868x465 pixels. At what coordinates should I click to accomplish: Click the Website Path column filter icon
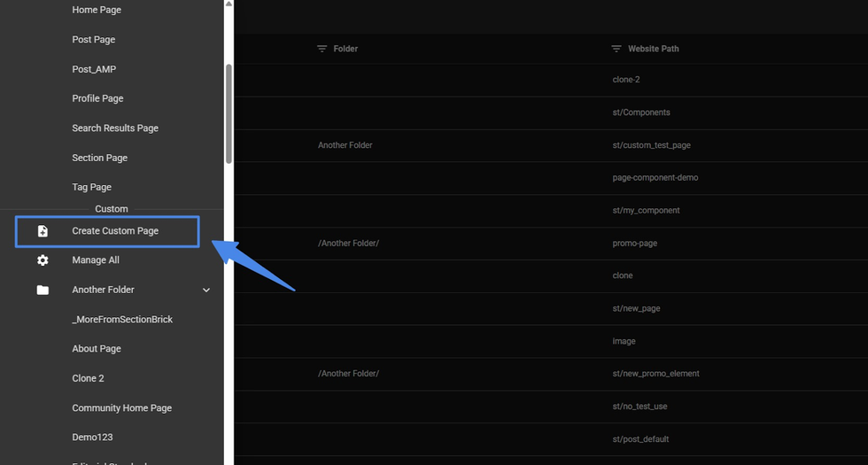[x=616, y=49]
